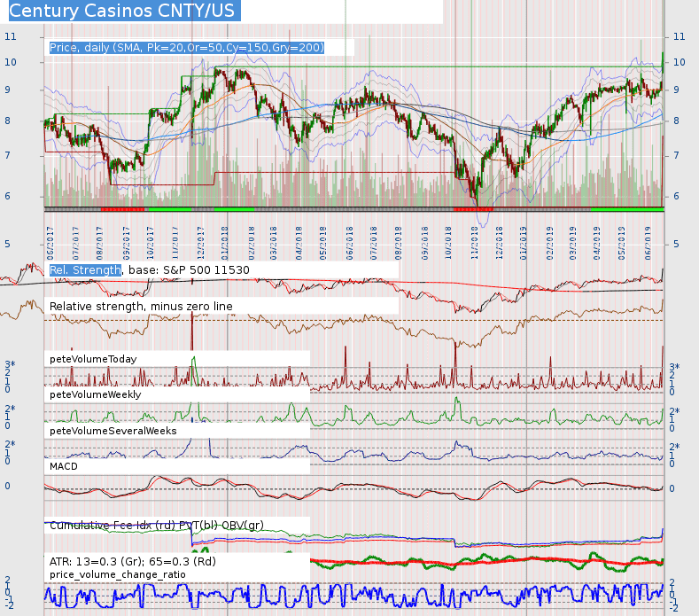Click the 11/2018 date axis label
Screen dimensions: 699x616
point(475,243)
